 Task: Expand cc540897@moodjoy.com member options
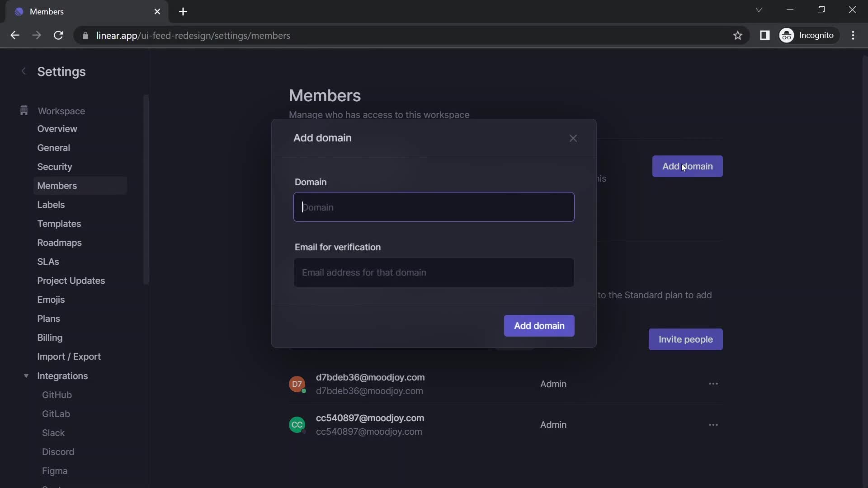(x=713, y=424)
